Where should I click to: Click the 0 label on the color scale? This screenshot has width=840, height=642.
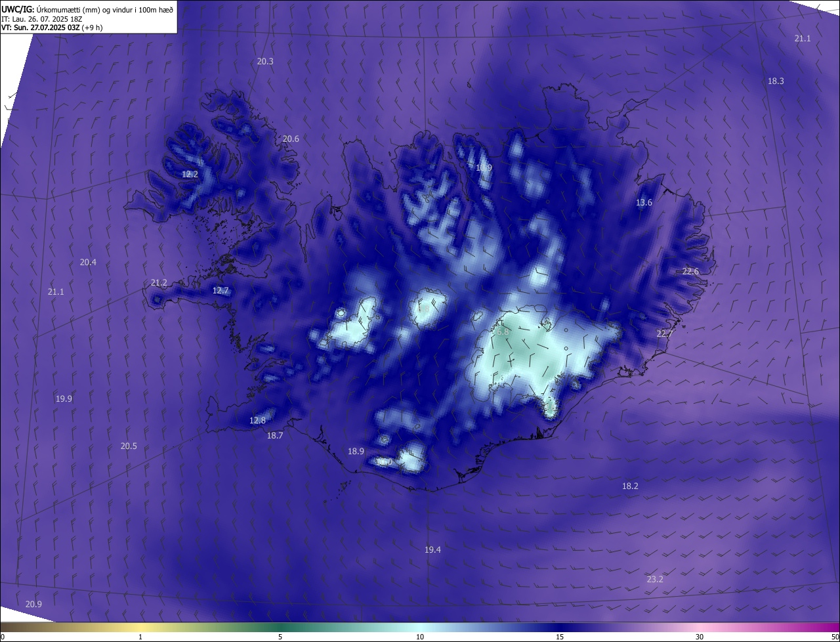[3, 637]
